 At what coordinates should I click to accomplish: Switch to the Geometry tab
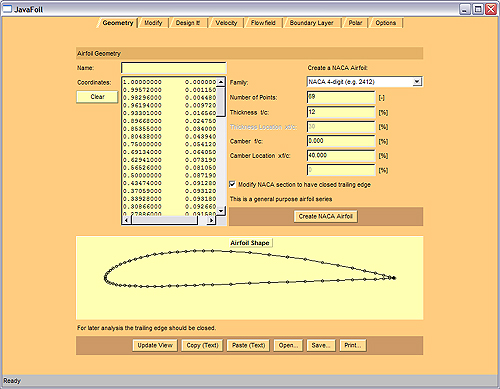click(118, 23)
